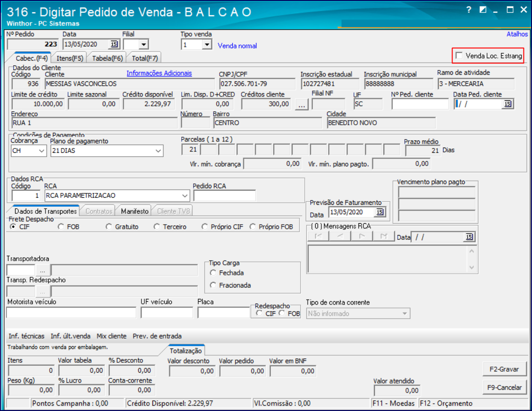532x411 pixels.
Task: Open the Tipo de conta corrente dropdown
Action: 404,314
